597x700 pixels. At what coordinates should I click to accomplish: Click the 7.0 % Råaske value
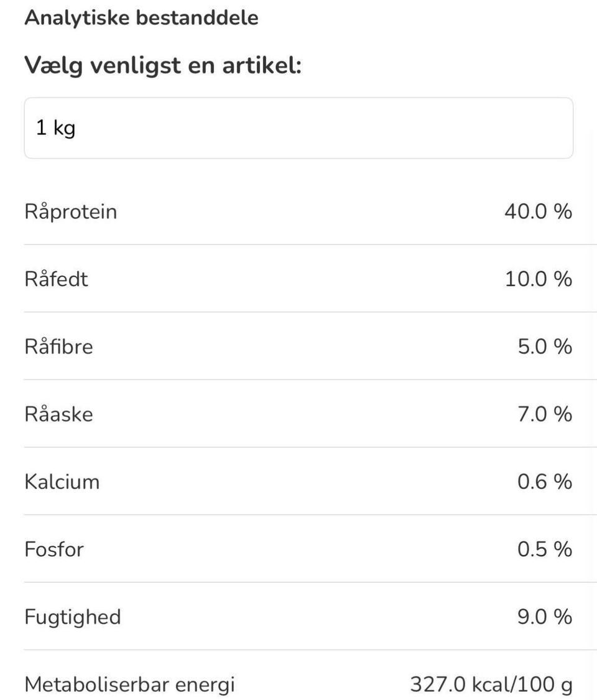coord(545,414)
